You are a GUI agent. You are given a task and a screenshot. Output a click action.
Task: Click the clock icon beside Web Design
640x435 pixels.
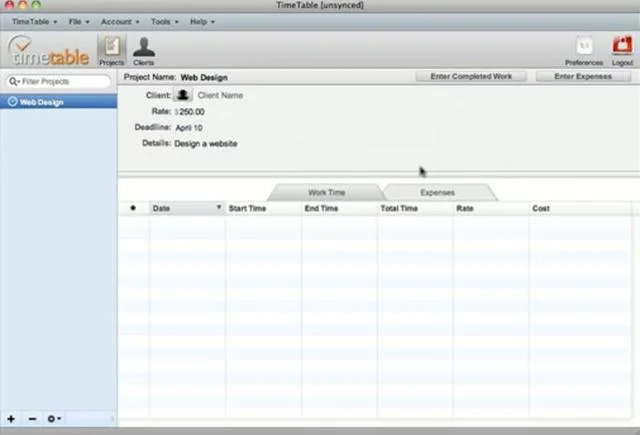(x=13, y=102)
